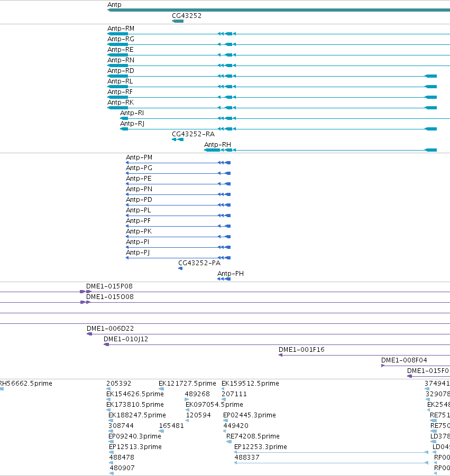The image size is (450, 476).
Task: Select the EK173810.5prime EST label
Action: [135, 405]
